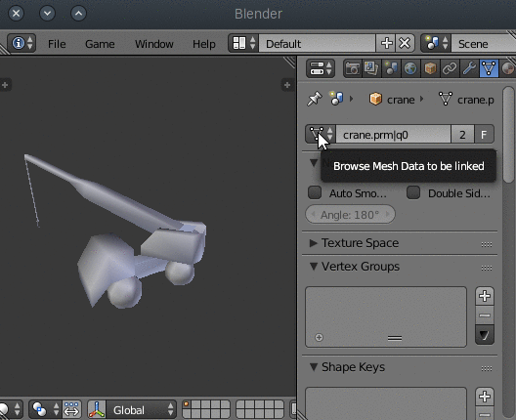Image resolution: width=516 pixels, height=420 pixels.
Task: Close the Blender window
Action: [16, 13]
